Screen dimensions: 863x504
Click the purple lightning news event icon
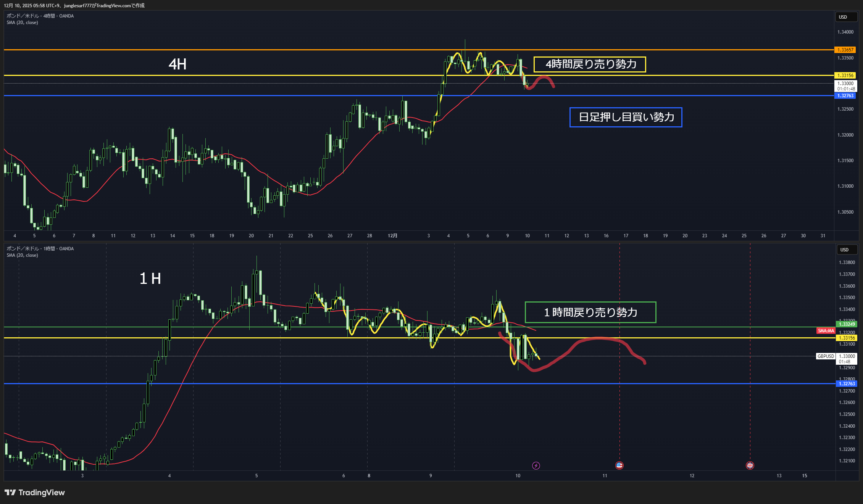[x=536, y=465]
